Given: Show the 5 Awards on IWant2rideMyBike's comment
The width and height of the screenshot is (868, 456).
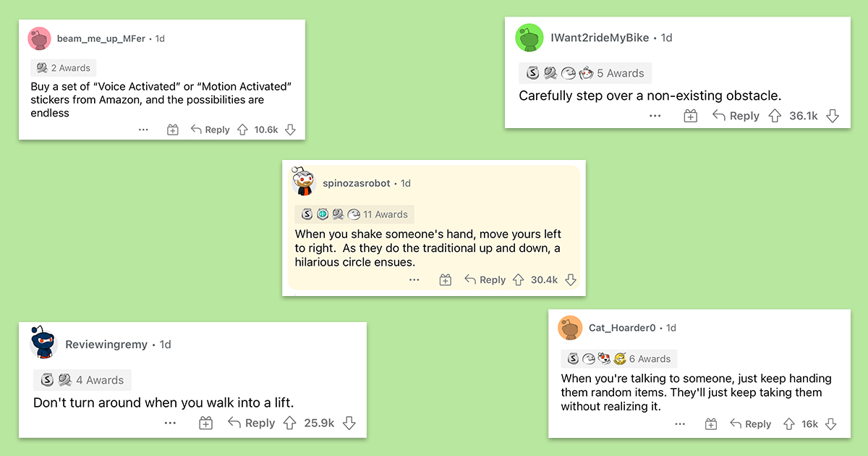Looking at the screenshot, I should tap(620, 73).
